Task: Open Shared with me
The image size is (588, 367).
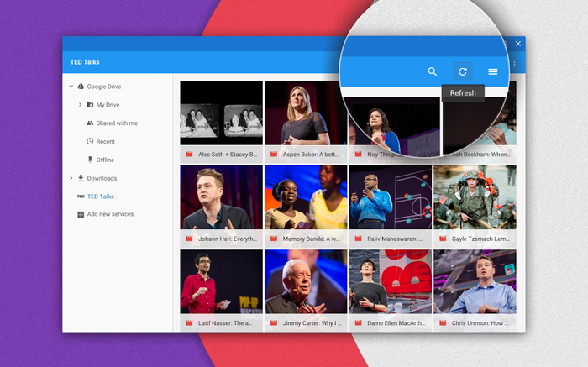Action: pyautogui.click(x=117, y=123)
